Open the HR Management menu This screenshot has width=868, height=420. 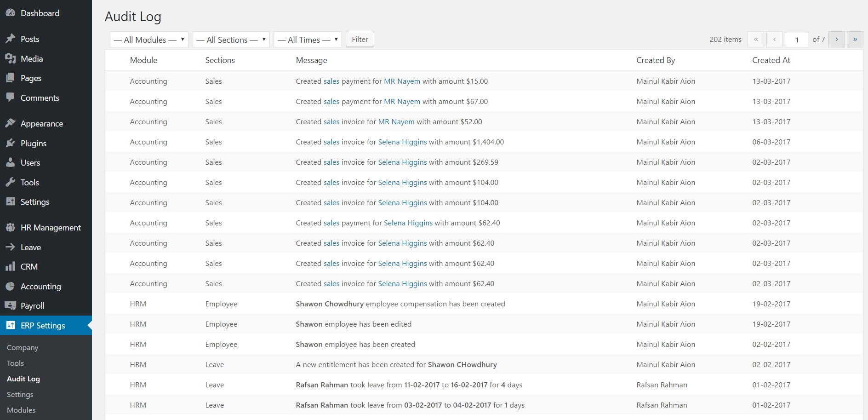pos(46,227)
